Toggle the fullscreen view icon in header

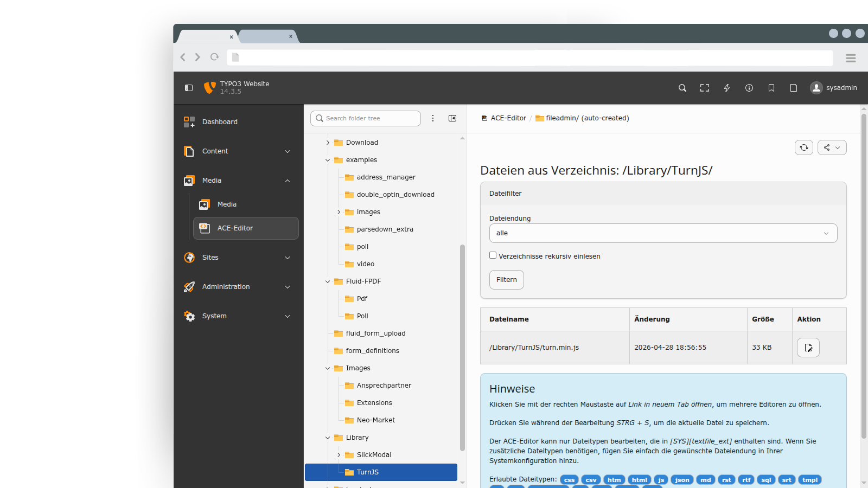(x=705, y=88)
